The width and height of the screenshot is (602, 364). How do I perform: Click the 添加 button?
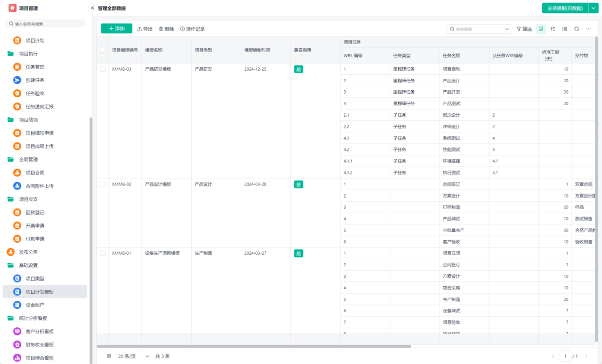pos(116,29)
